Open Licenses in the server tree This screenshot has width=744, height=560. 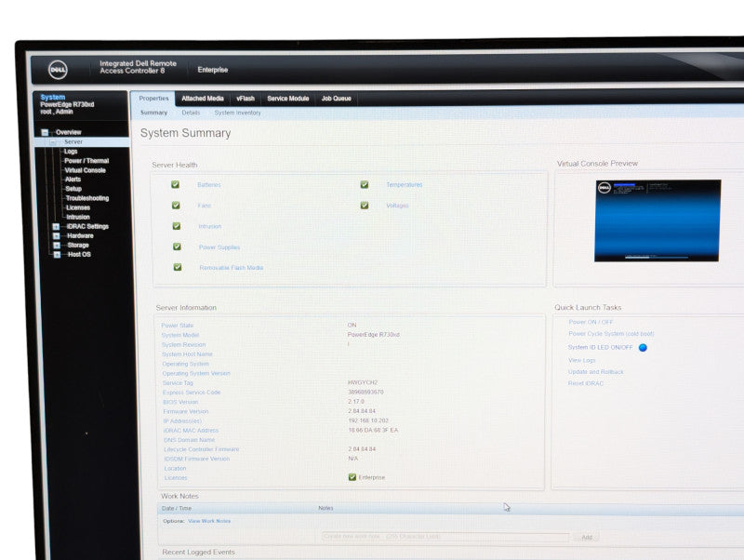point(78,207)
